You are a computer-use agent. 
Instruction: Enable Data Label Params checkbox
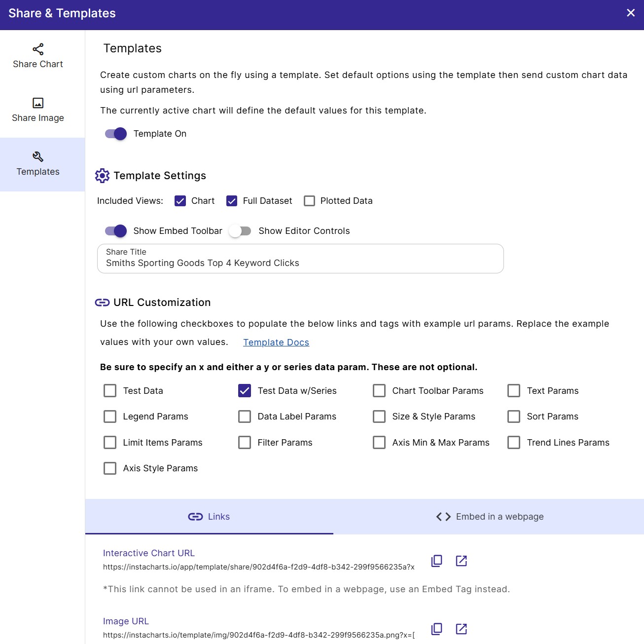tap(245, 417)
